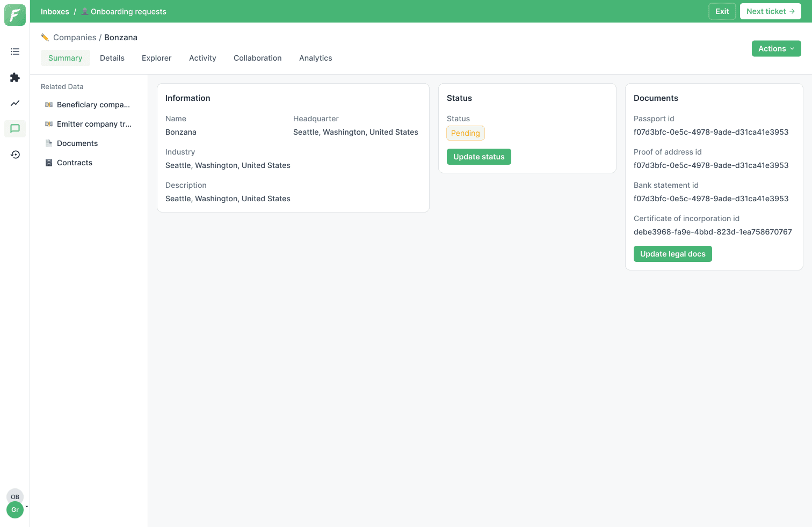Expand the user menu caret near avatar

coord(27,506)
